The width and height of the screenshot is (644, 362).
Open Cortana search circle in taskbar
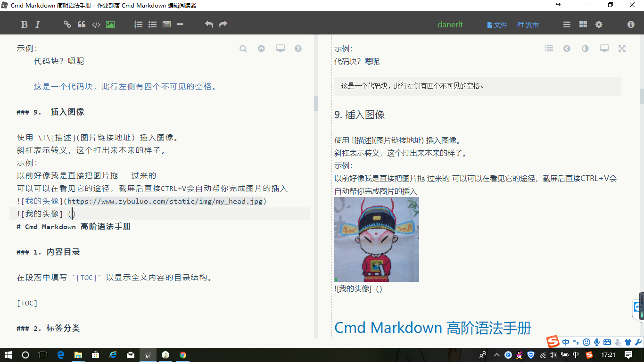pos(25,355)
